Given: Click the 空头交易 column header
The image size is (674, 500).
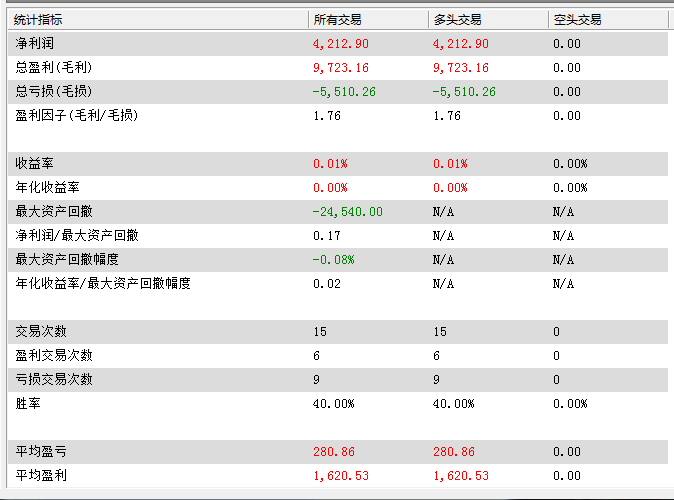Looking at the screenshot, I should [577, 19].
